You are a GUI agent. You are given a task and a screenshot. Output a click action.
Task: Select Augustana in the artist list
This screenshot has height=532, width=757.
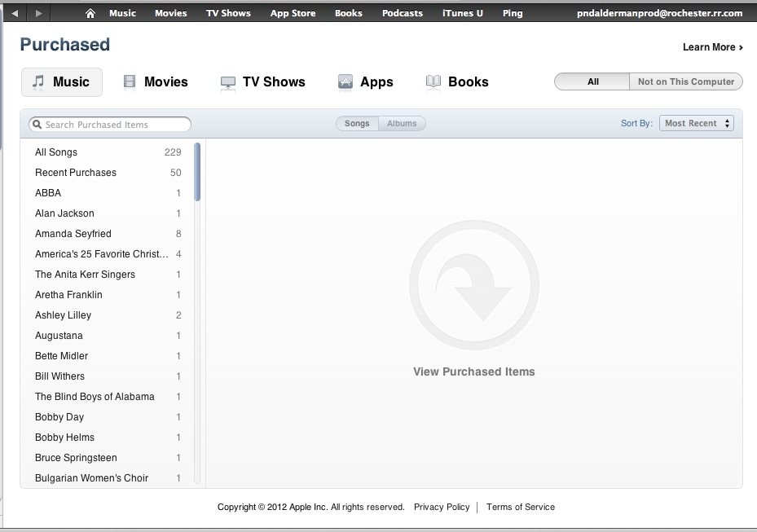tap(108, 336)
